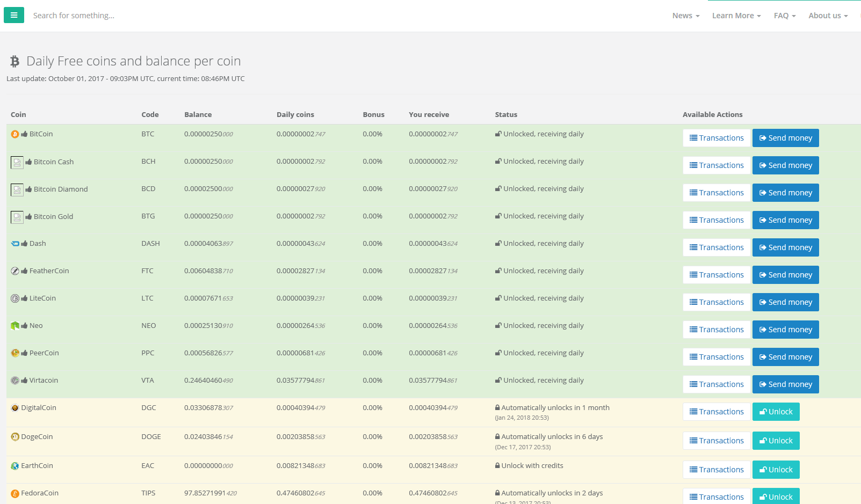The height and width of the screenshot is (504, 861).
Task: Open Transactions for Bitcoin Gold
Action: [x=717, y=220]
